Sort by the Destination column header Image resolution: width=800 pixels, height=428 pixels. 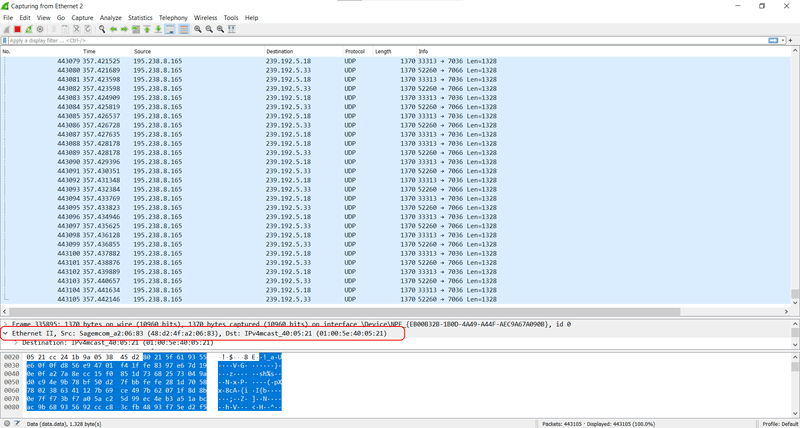(304, 52)
